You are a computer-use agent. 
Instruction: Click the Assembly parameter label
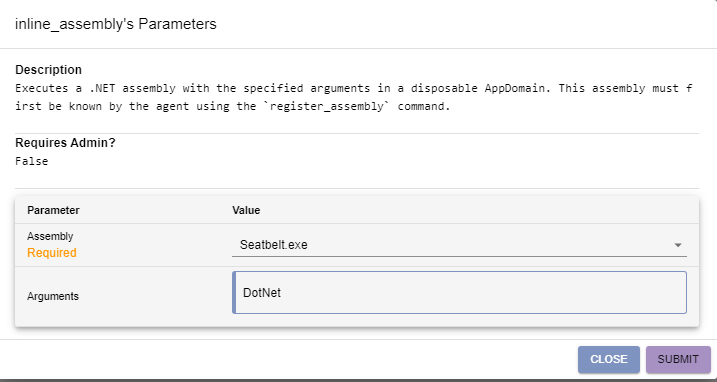pos(50,237)
